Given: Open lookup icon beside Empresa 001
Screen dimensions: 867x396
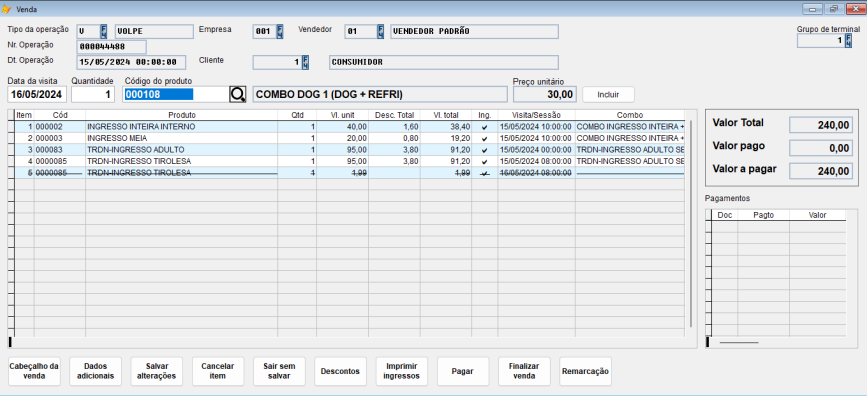Looking at the screenshot, I should coord(280,32).
